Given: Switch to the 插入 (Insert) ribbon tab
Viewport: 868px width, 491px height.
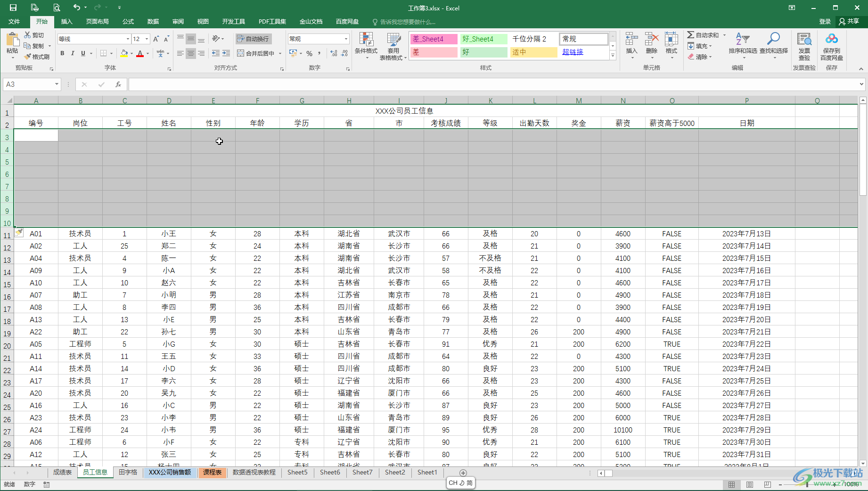Looking at the screenshot, I should [x=66, y=21].
